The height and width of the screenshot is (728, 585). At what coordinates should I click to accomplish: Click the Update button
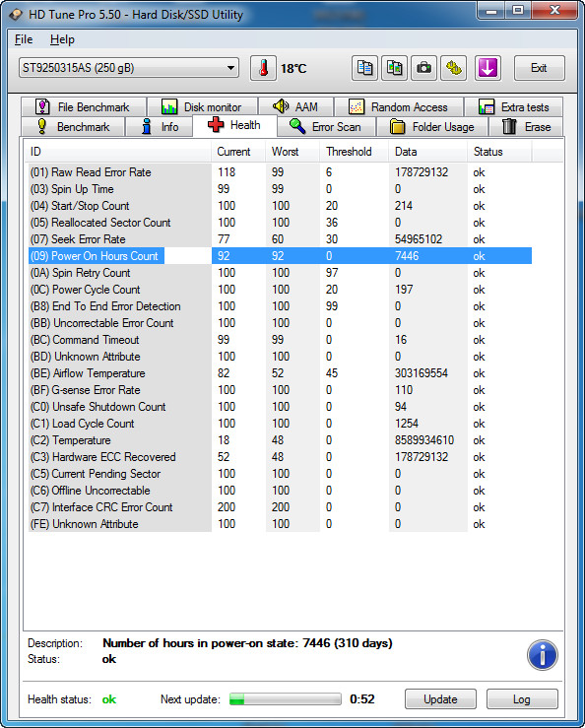click(x=440, y=698)
